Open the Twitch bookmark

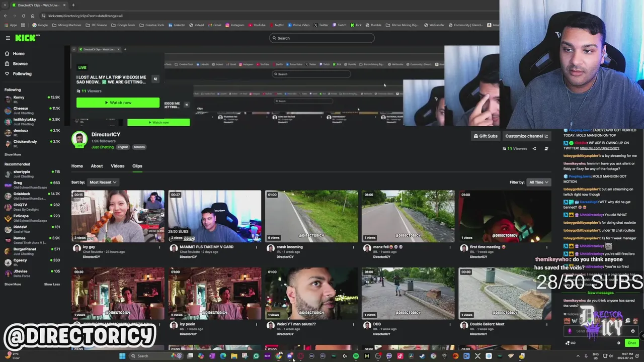click(339, 25)
